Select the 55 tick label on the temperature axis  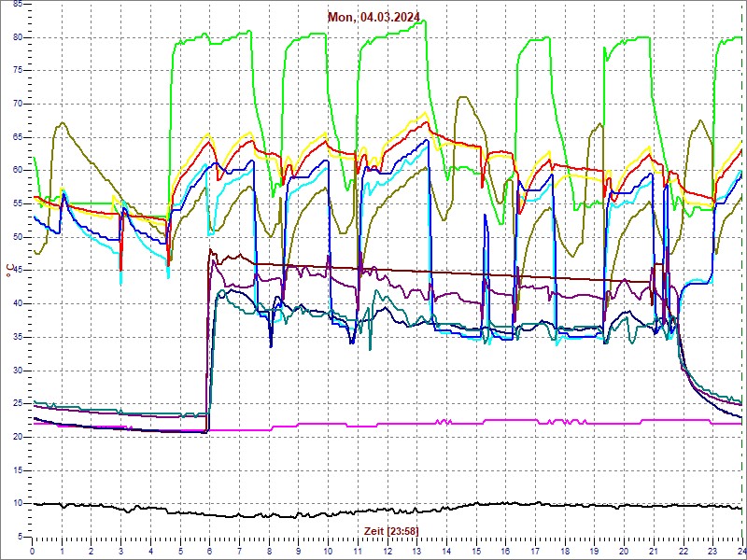[x=18, y=203]
